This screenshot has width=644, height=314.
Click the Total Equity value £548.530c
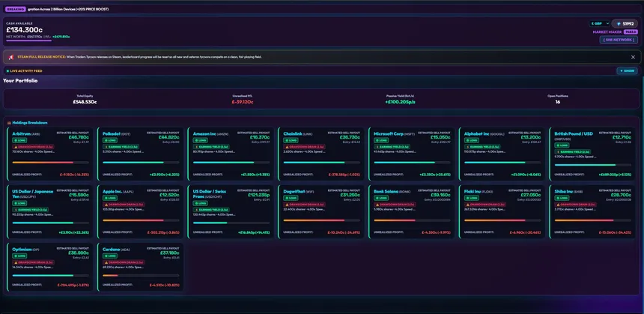85,101
